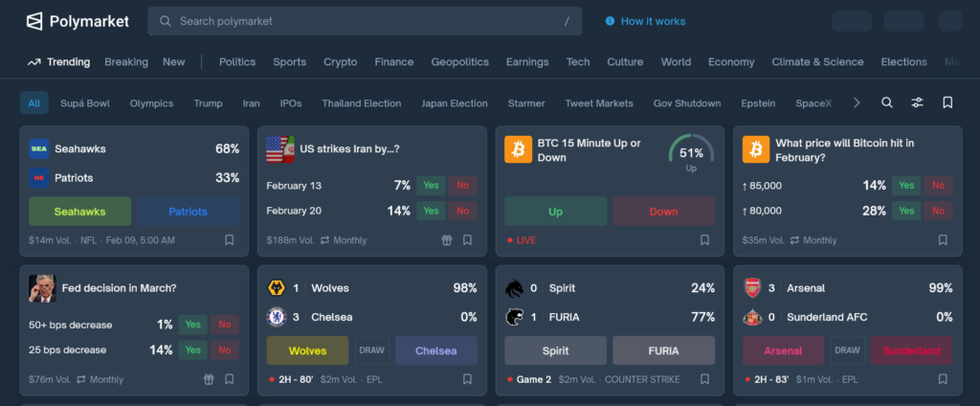Click the Trending arrow icon
The height and width of the screenshot is (406, 980).
(33, 62)
